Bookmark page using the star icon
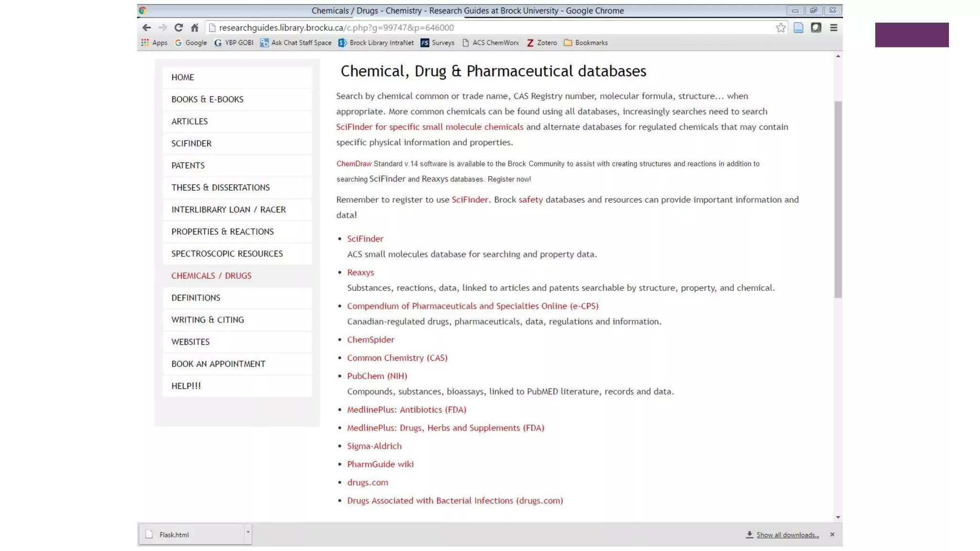 point(780,28)
